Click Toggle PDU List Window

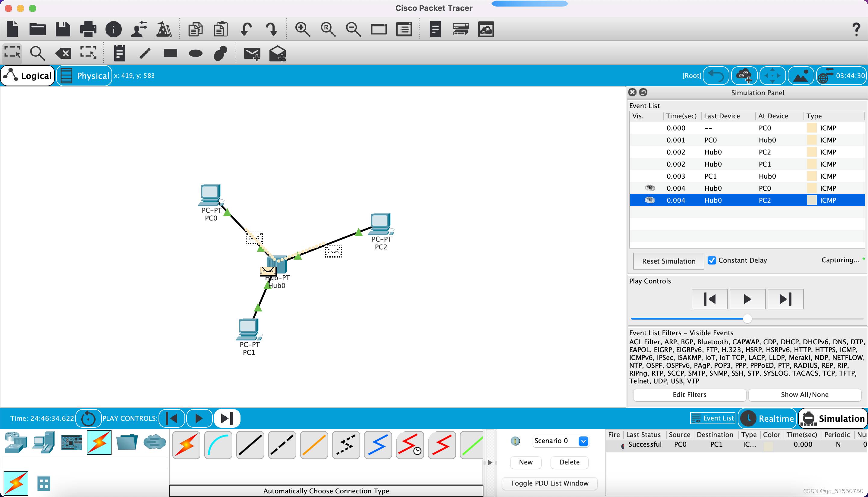click(x=549, y=483)
